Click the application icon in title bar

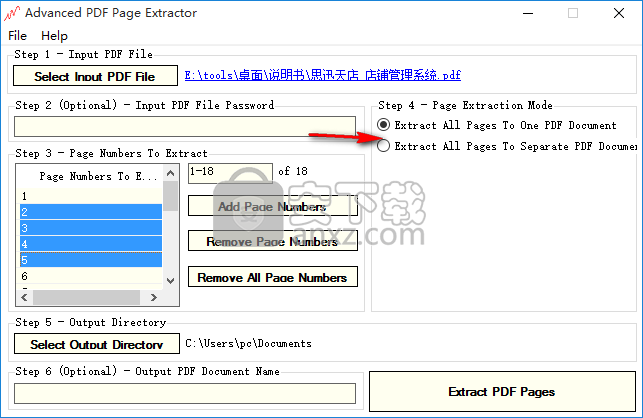[11, 13]
